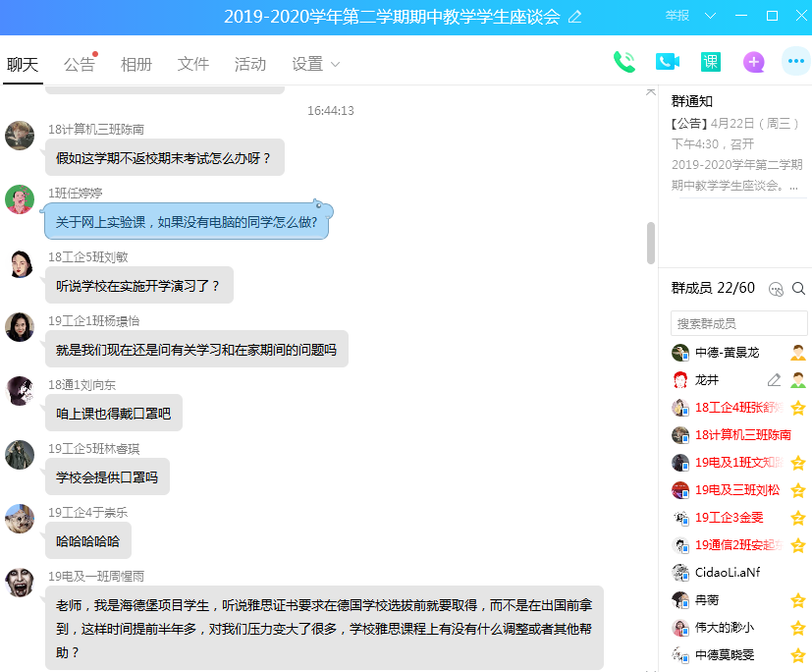This screenshot has height=672, width=812.
Task: Start a group video call
Action: click(668, 62)
